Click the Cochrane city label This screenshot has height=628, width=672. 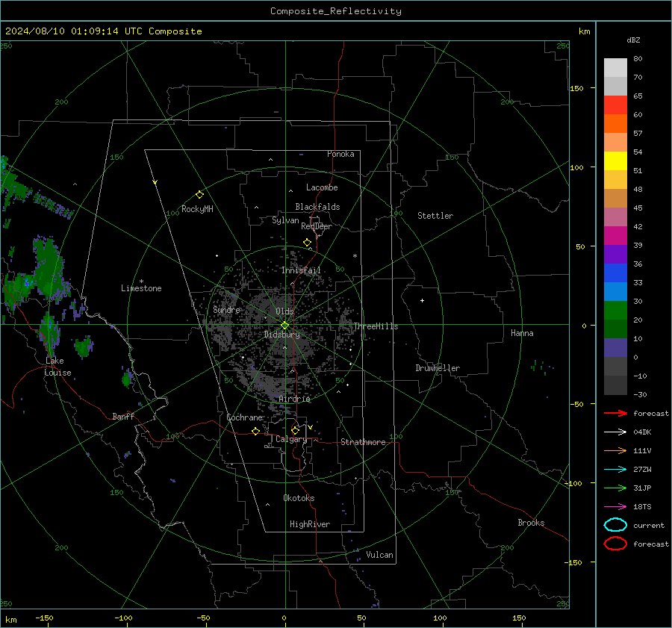coord(244,417)
